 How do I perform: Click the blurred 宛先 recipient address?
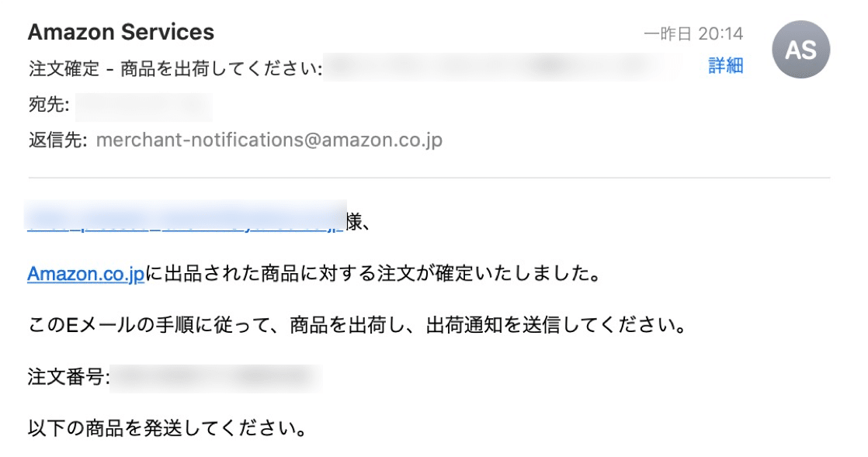pyautogui.click(x=144, y=107)
